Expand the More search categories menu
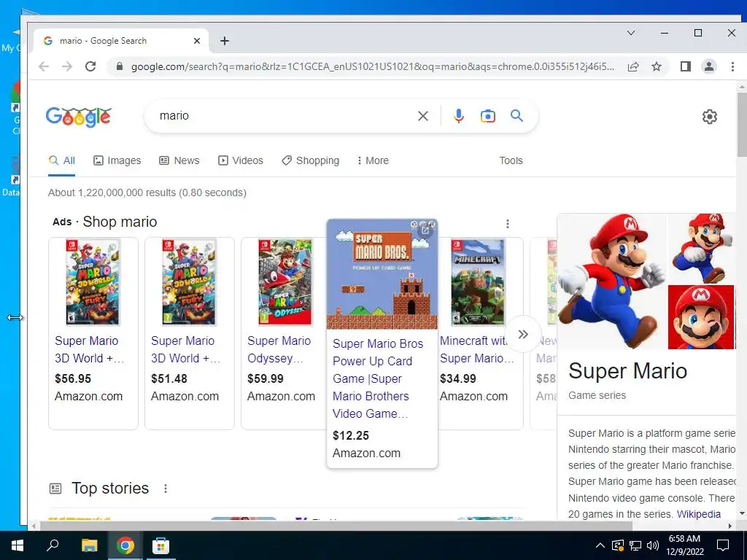 coord(373,160)
